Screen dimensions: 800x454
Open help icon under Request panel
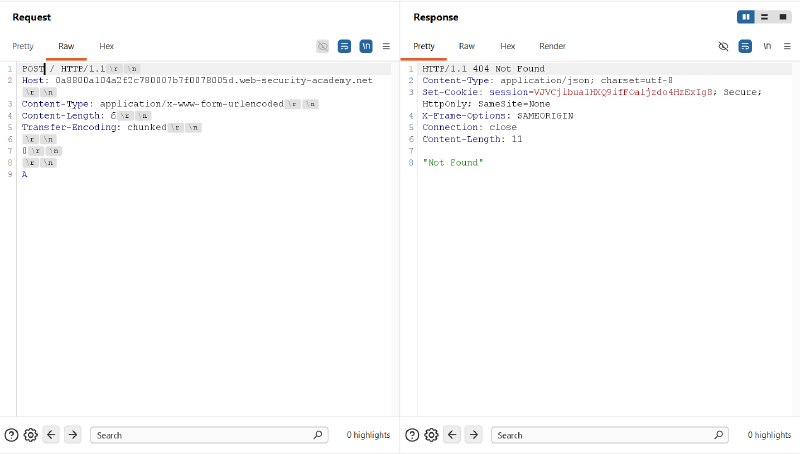11,435
